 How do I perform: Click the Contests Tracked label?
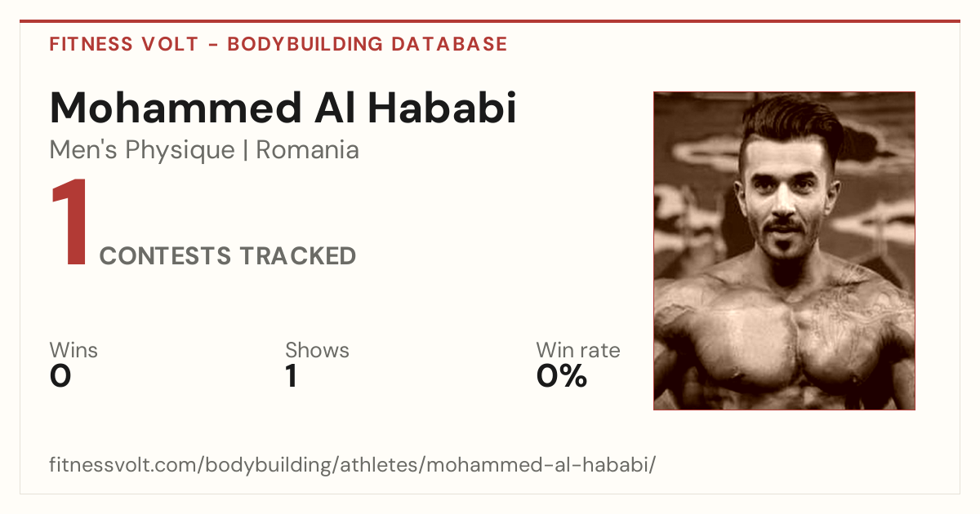tap(228, 256)
